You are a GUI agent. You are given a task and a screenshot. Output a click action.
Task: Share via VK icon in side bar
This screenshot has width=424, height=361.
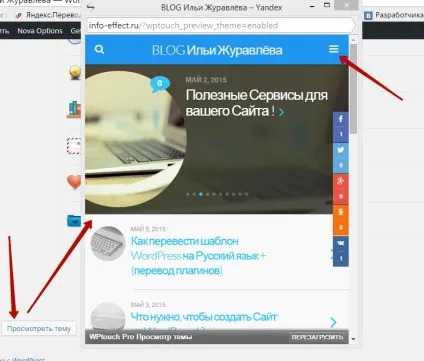click(x=341, y=243)
